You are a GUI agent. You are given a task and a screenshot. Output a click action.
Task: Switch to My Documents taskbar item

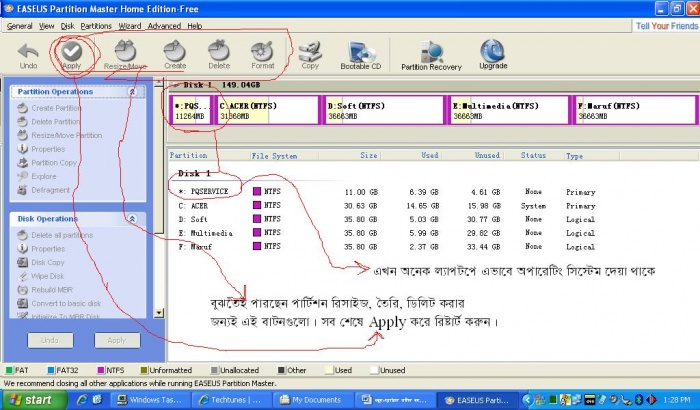click(x=311, y=400)
